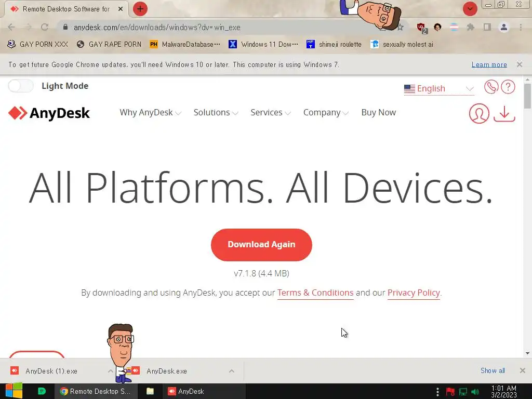Click the page scrollbar thumb

pos(527,96)
